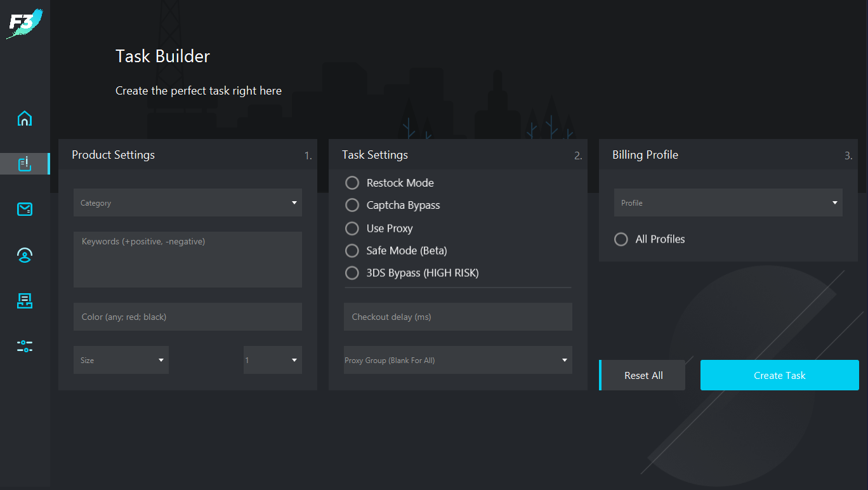Screen dimensions: 868x490
Task: Expand the Category dropdown
Action: (187, 202)
